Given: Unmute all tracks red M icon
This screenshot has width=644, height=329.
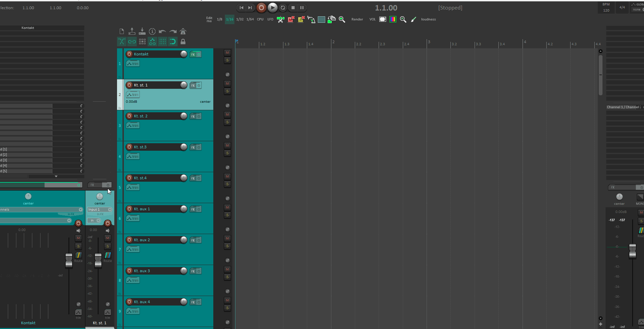Looking at the screenshot, I should (291, 19).
